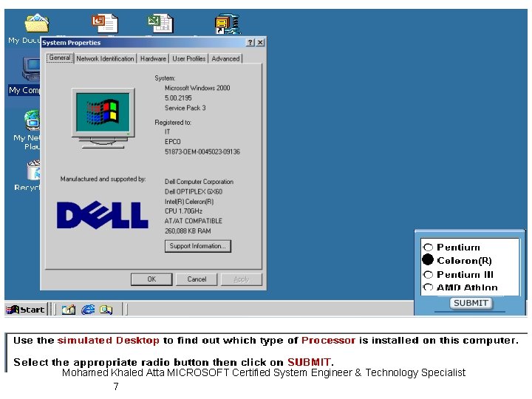Viewport: 532px width, 399px height.
Task: Open the Hardware tab
Action: pyautogui.click(x=153, y=58)
